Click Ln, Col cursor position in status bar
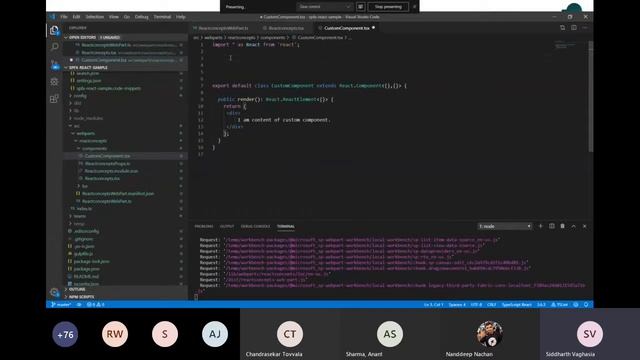Screen dimensions: 640x360 click(433, 304)
